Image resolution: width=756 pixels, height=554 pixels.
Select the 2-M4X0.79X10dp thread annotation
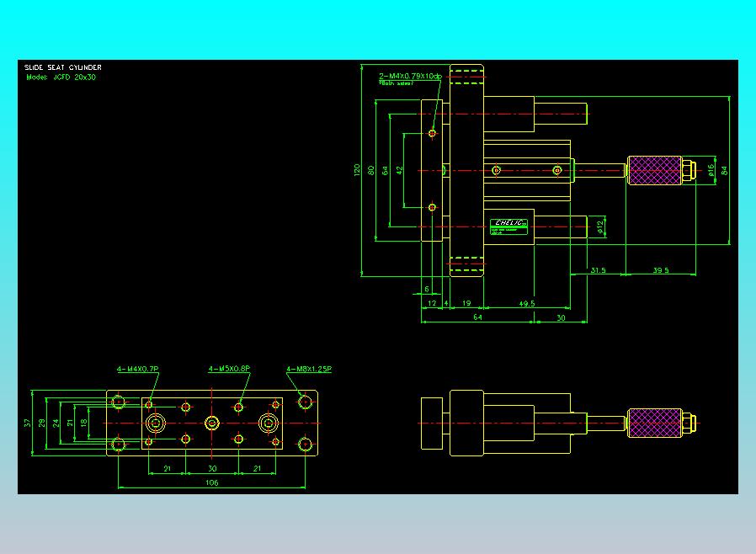[x=410, y=76]
